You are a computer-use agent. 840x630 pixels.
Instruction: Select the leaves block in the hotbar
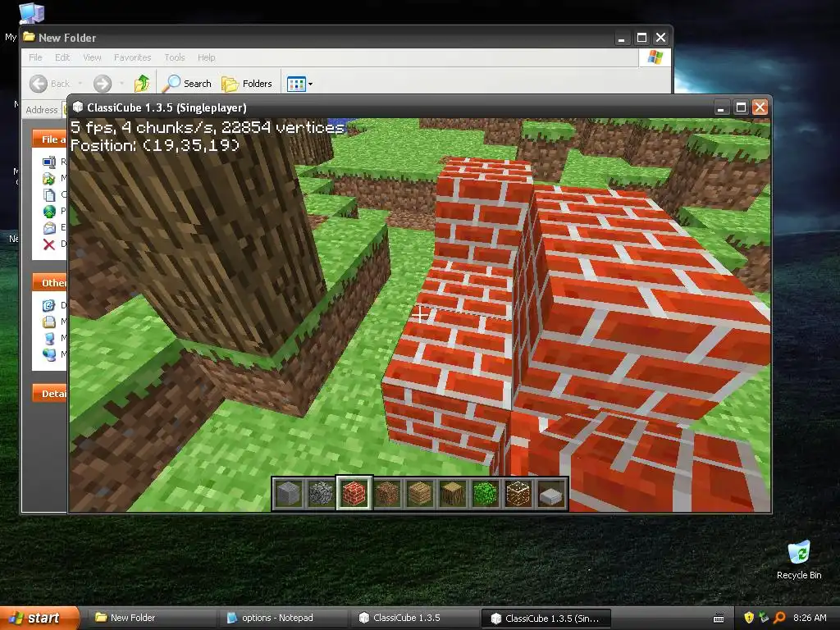click(x=485, y=493)
